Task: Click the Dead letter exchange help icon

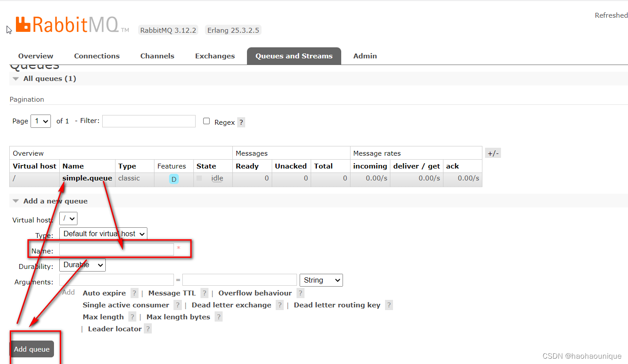Action: point(279,305)
